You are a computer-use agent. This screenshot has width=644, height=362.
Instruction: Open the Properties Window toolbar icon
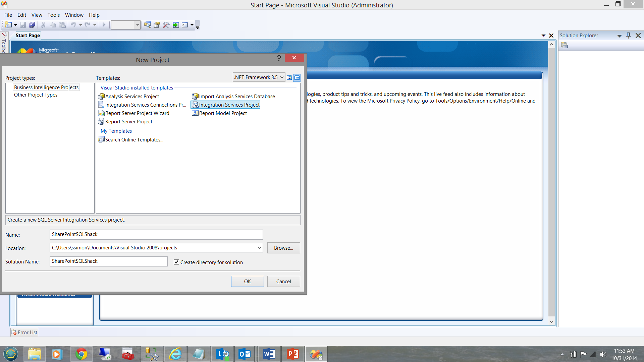click(157, 25)
